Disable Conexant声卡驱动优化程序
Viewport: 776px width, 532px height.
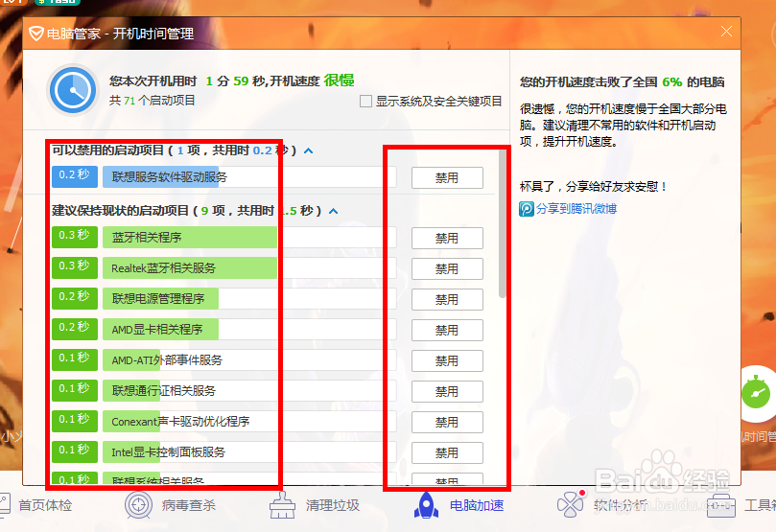tap(447, 422)
